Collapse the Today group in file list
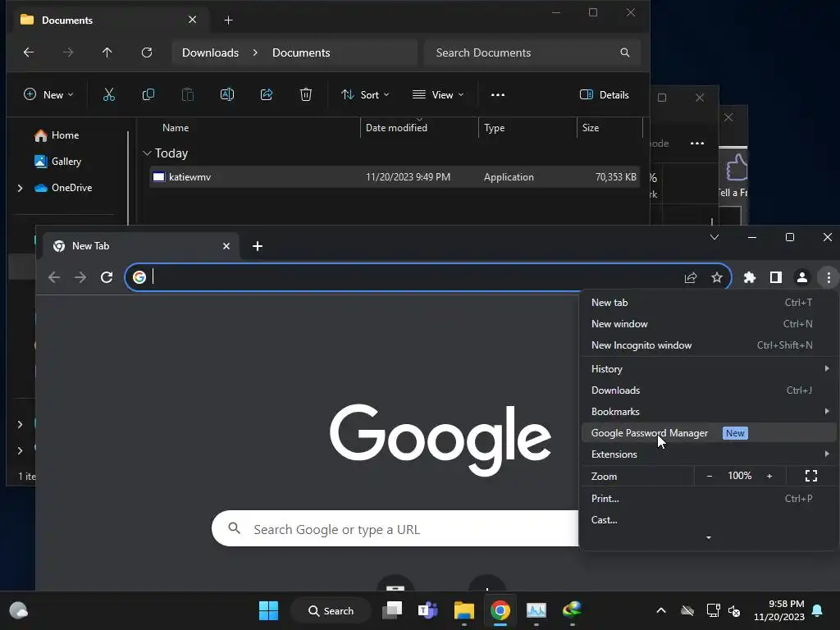Screen dimensions: 840x630 tap(148, 153)
